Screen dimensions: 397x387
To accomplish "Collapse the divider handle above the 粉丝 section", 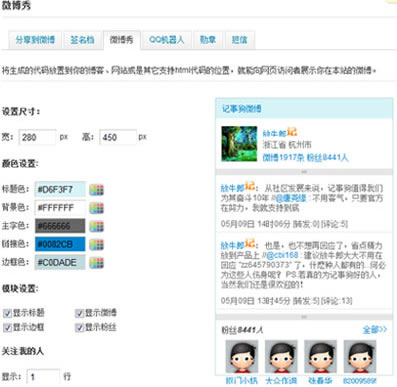I will pos(304,317).
